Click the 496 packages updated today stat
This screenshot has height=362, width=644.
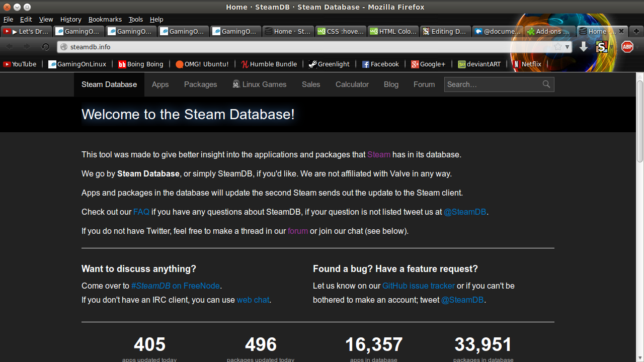click(261, 348)
